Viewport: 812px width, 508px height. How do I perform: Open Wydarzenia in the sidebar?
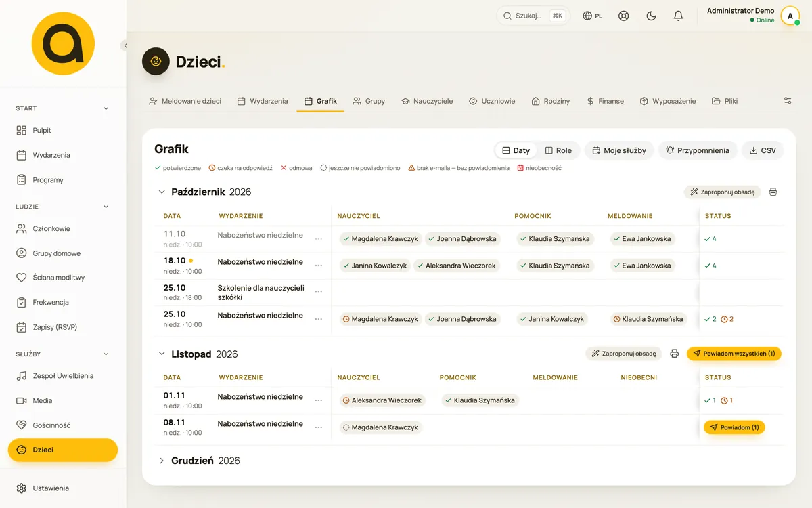pos(63,155)
